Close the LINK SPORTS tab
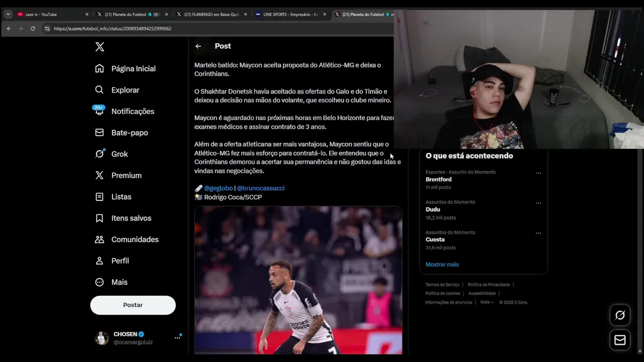 pyautogui.click(x=325, y=15)
